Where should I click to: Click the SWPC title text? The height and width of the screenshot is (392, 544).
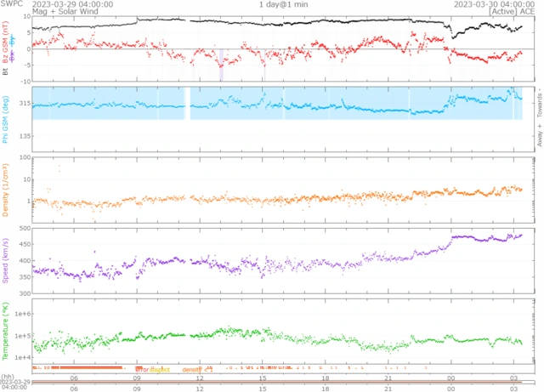coord(11,3)
